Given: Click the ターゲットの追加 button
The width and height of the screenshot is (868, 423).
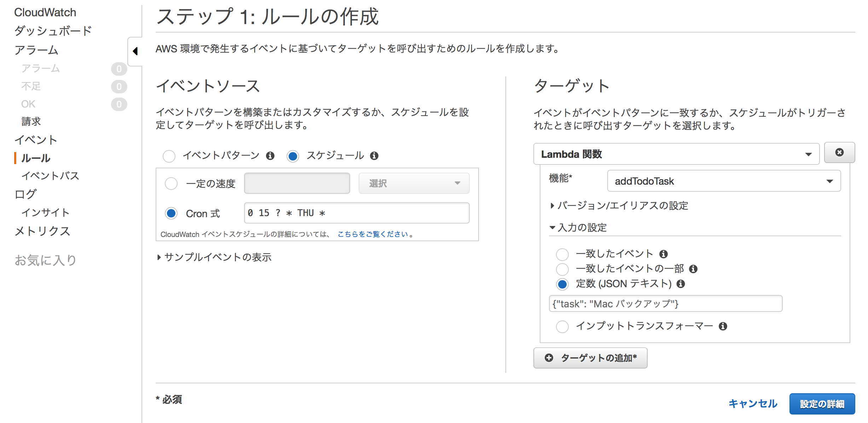Looking at the screenshot, I should point(590,358).
